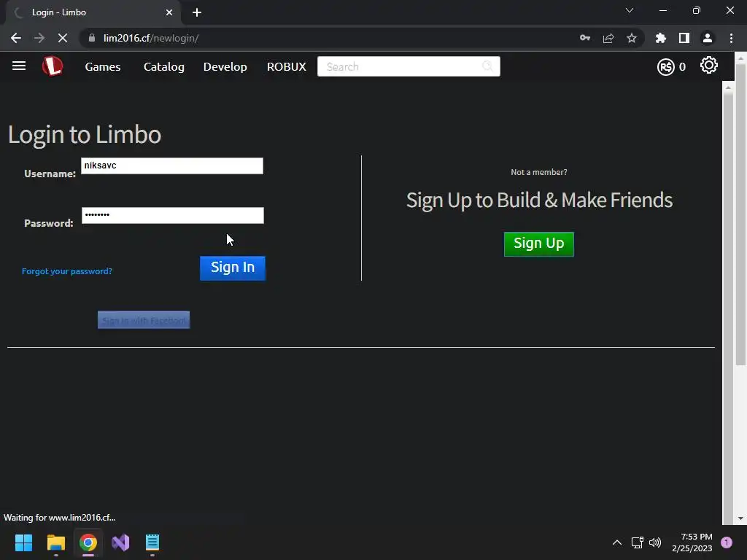The height and width of the screenshot is (560, 747).
Task: Open the hamburger navigation menu
Action: (x=19, y=66)
